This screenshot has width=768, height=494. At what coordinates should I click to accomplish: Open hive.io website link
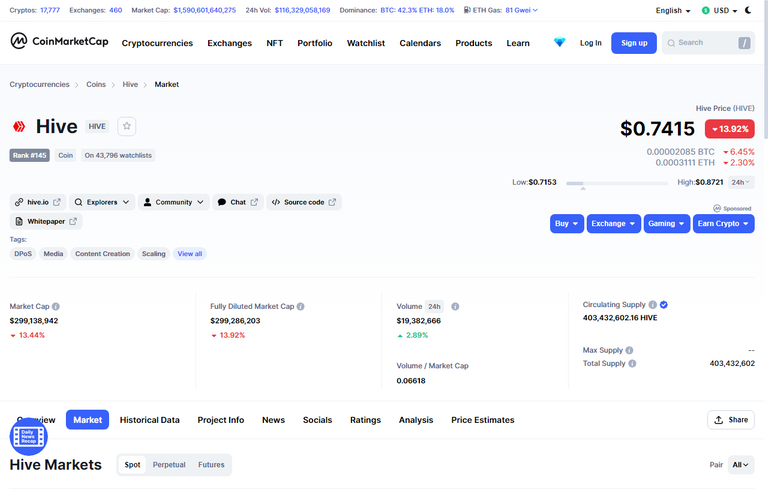[x=38, y=202]
